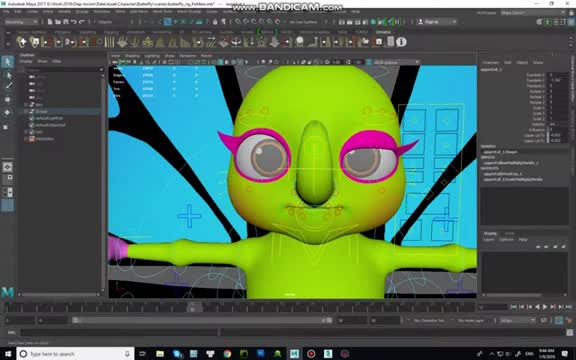576x360 pixels.
Task: Click the Undo arrow icon
Action: point(73,22)
